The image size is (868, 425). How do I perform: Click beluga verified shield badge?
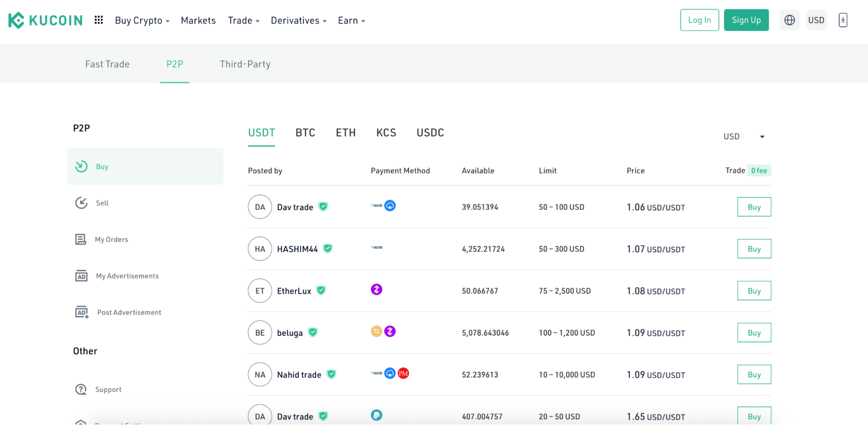click(313, 333)
